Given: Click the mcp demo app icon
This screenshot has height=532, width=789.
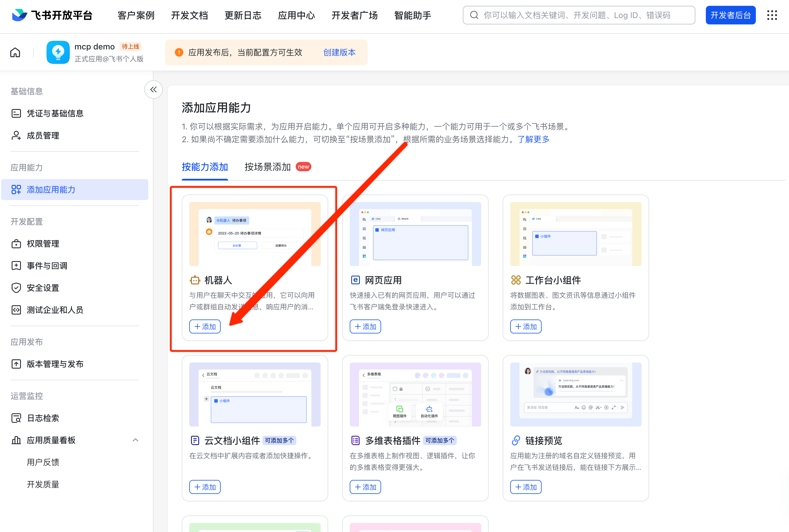Looking at the screenshot, I should click(58, 53).
